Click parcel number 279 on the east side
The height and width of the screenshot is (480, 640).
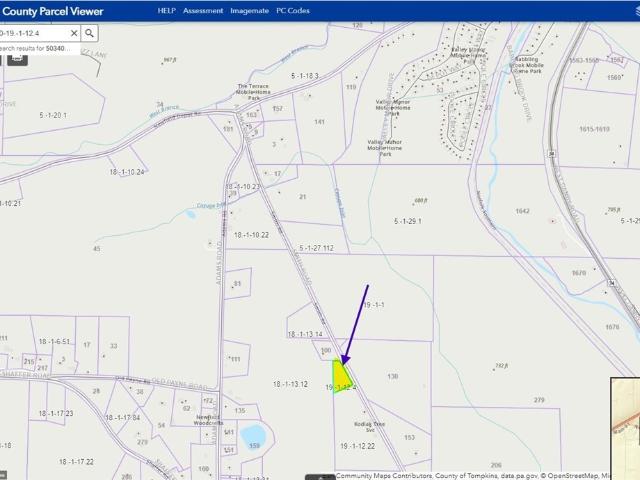click(x=539, y=400)
